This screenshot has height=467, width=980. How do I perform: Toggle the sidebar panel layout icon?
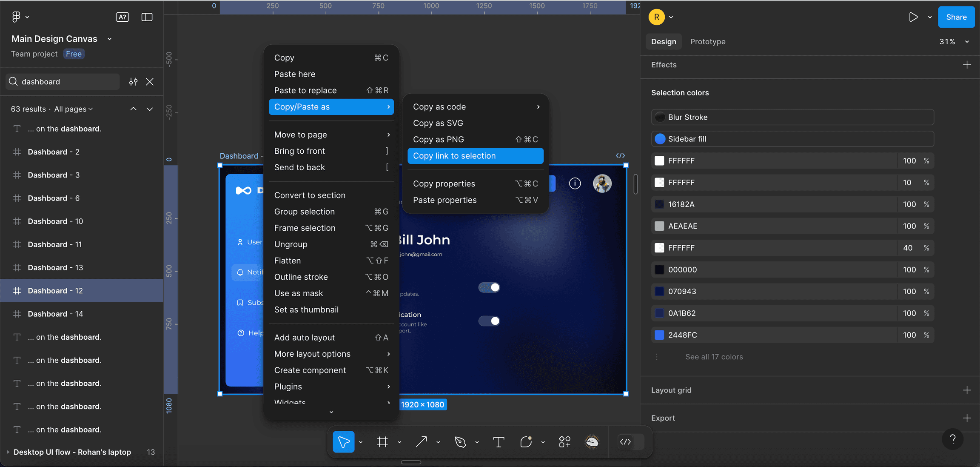pyautogui.click(x=147, y=17)
